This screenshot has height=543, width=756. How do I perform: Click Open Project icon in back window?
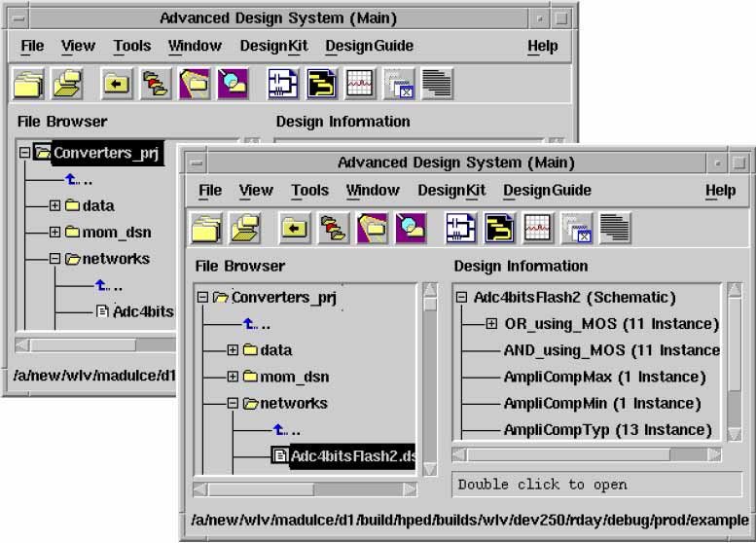(x=67, y=84)
